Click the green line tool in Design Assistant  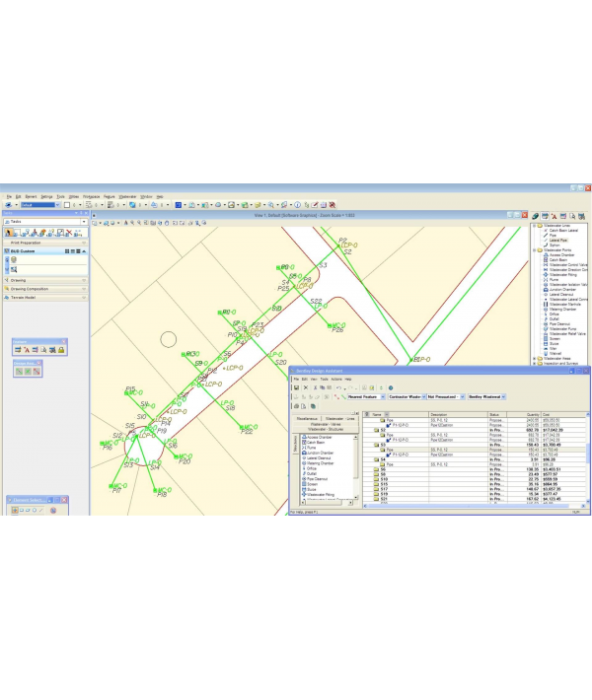(x=343, y=396)
